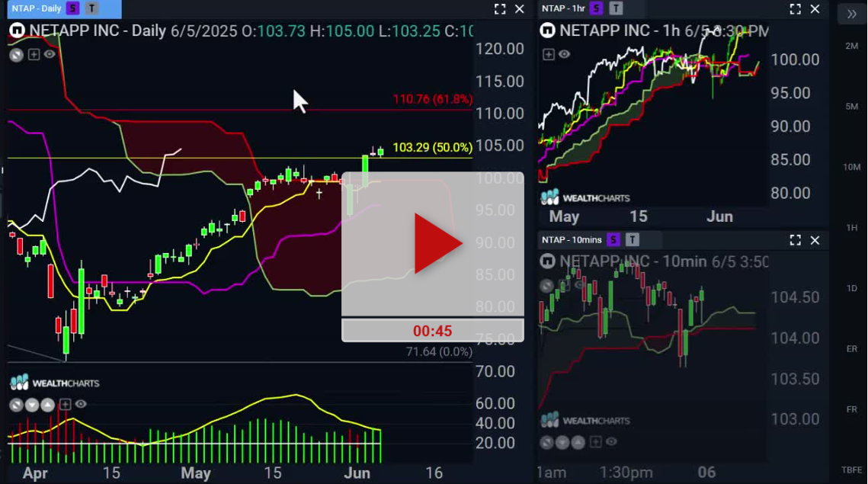Select the 1H timeframe in sidebar
This screenshot has height=484, width=868.
[x=851, y=228]
